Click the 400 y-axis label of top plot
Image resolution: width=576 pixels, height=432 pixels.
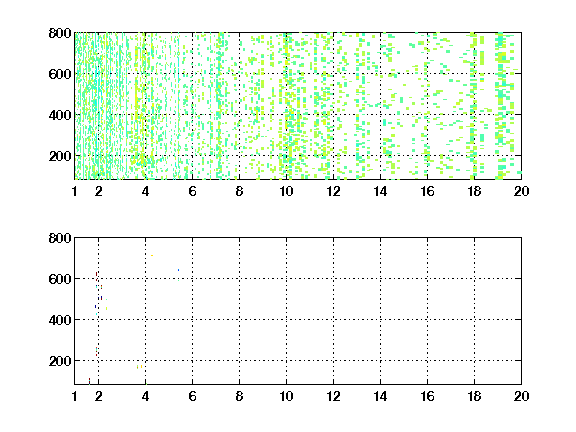[60, 115]
